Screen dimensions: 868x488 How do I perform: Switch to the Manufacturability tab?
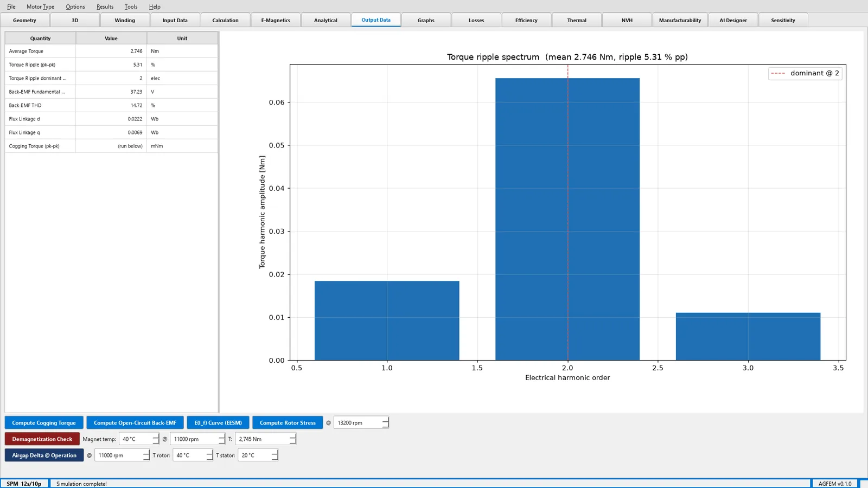pos(680,20)
